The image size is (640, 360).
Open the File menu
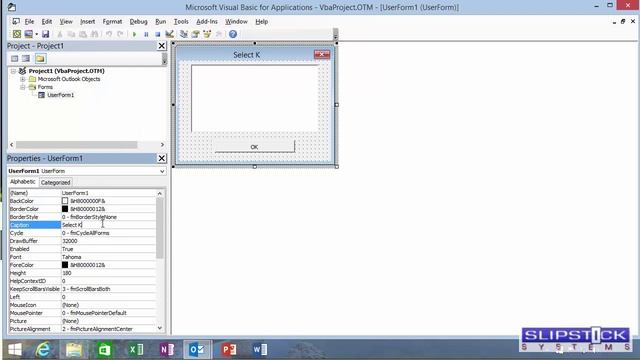pos(29,22)
